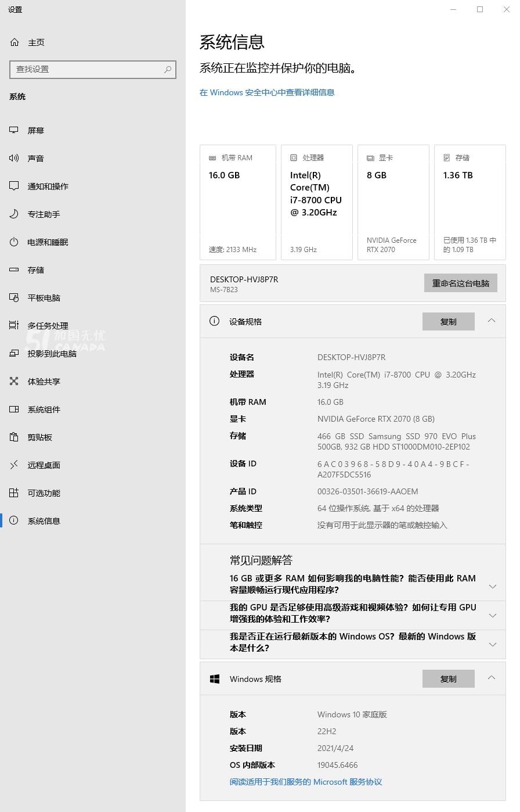
Task: Click the 存储 1.36 TB summary card
Action: [470, 202]
